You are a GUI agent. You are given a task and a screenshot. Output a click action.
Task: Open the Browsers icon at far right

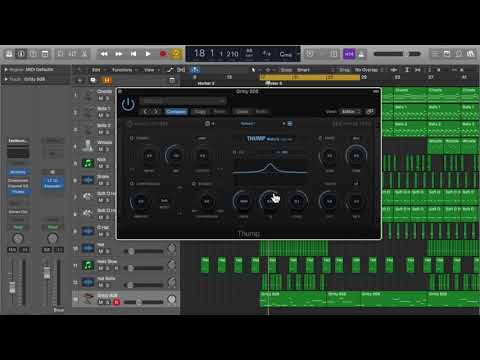coord(471,54)
